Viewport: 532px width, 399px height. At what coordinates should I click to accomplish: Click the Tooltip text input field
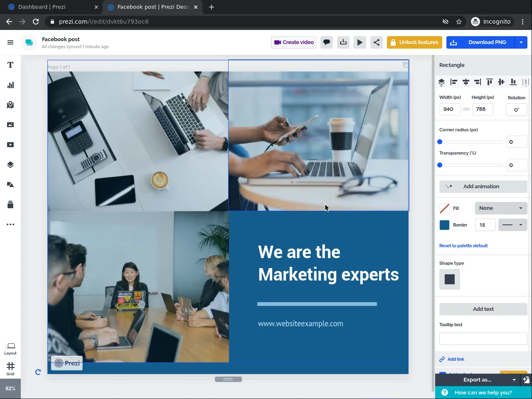483,339
